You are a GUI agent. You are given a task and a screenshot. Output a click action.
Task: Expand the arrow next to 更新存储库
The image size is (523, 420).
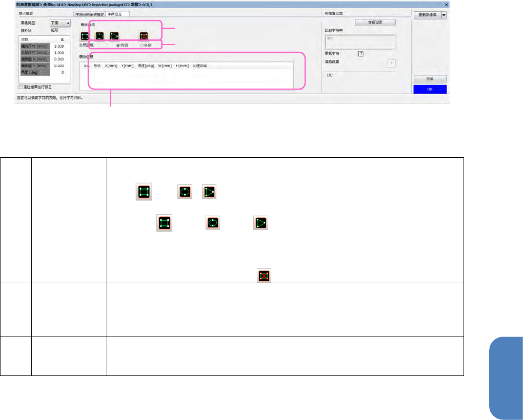click(x=444, y=15)
